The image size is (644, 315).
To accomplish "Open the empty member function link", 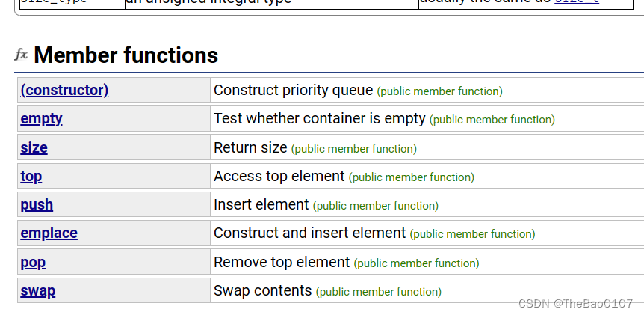I will tap(41, 119).
